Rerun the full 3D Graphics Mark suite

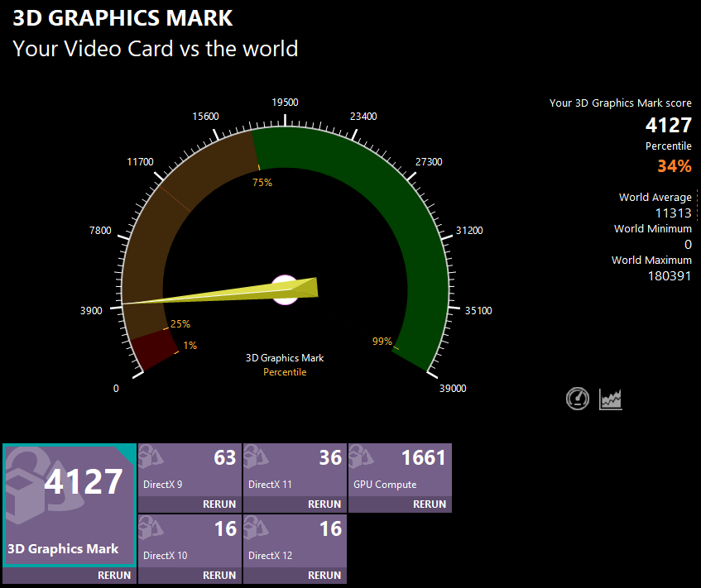[x=113, y=576]
